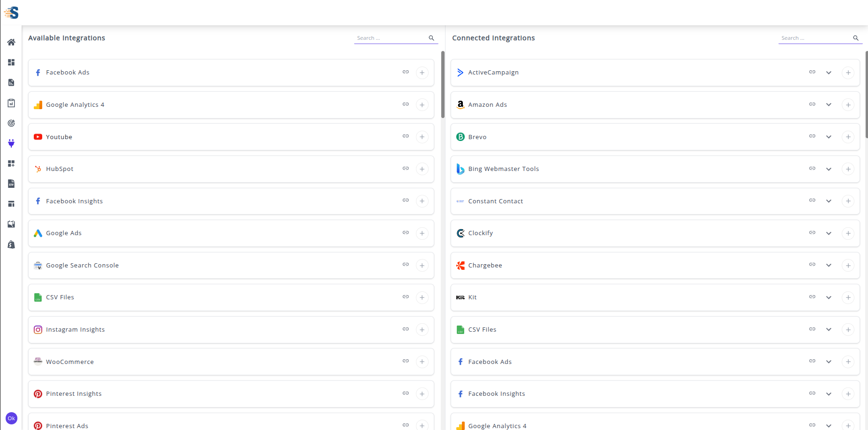Open the goals target icon in sidebar
This screenshot has height=430, width=868.
11,123
